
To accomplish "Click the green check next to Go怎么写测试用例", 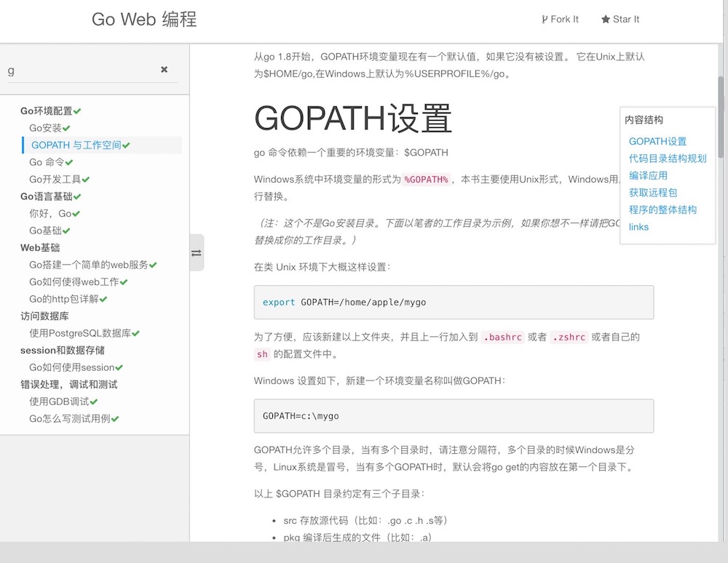I will click(x=115, y=419).
